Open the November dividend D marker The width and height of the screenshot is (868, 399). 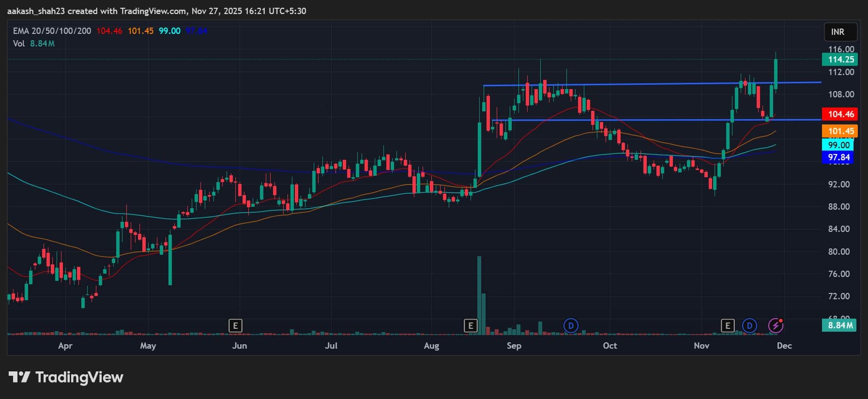click(749, 326)
